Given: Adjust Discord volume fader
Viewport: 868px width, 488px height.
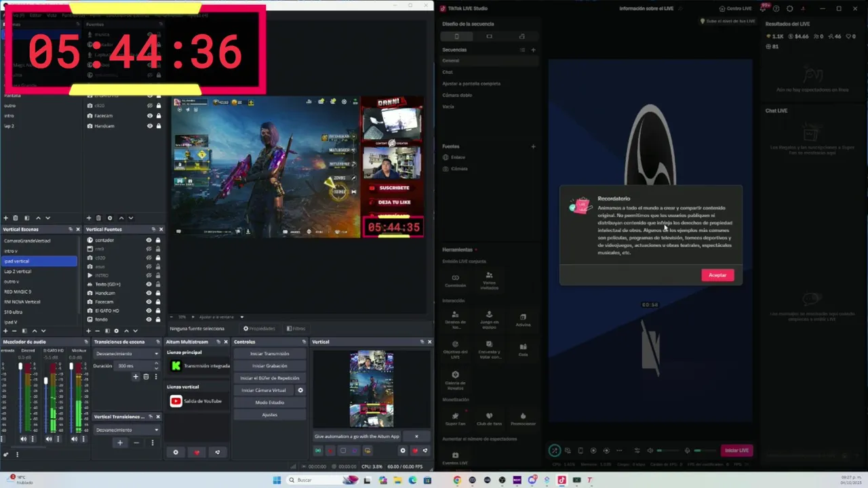Looking at the screenshot, I should (x=21, y=367).
